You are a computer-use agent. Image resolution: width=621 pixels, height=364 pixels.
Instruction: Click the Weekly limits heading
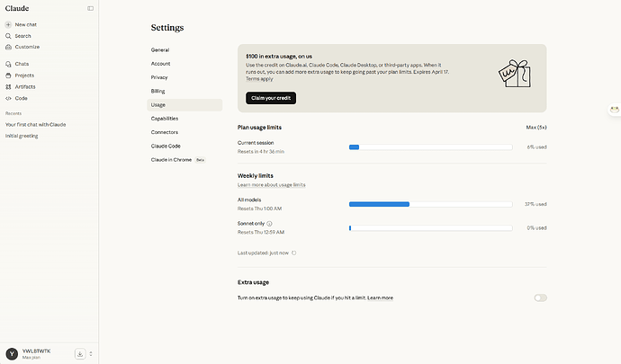pyautogui.click(x=256, y=175)
